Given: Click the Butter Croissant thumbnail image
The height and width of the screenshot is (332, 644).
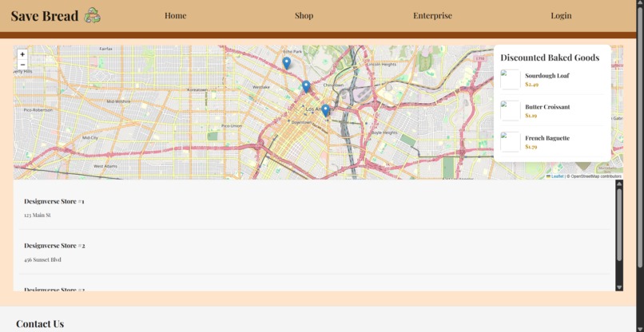Looking at the screenshot, I should pos(511,111).
